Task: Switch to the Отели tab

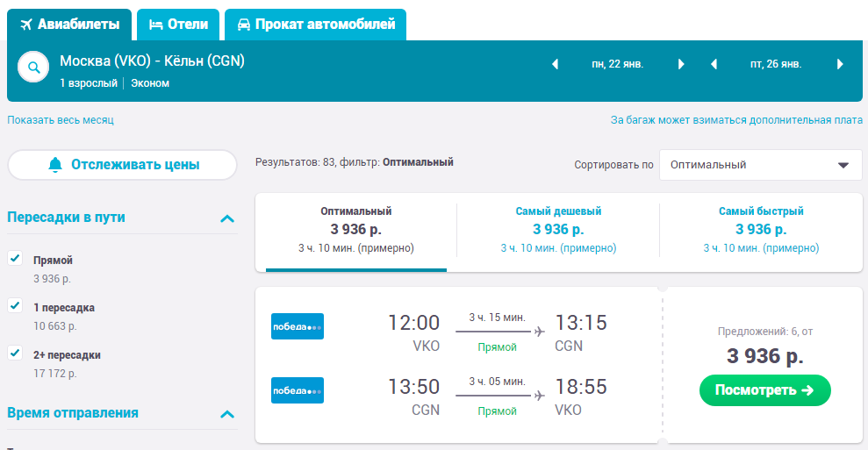Action: (x=178, y=25)
